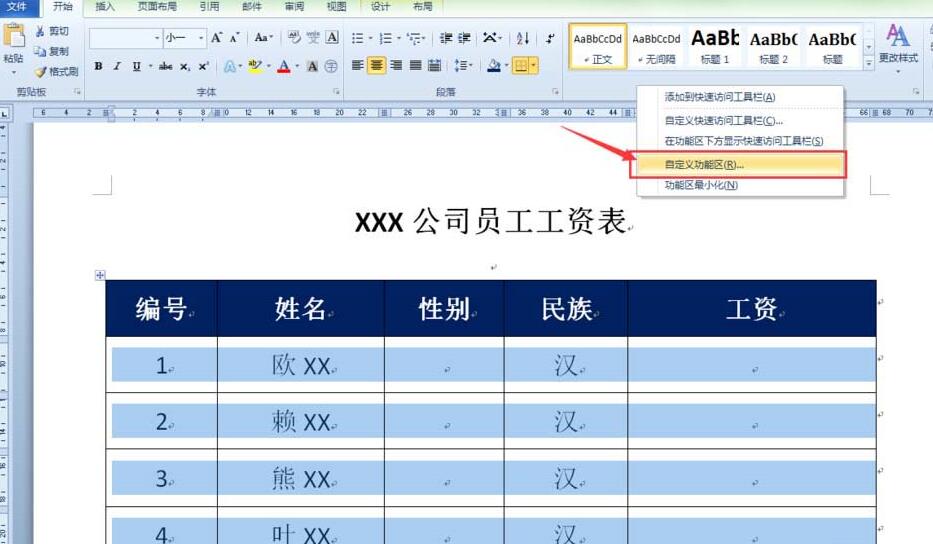Choose 功能区最小化(N) menu item
Screen dimensions: 933x544
pos(740,185)
